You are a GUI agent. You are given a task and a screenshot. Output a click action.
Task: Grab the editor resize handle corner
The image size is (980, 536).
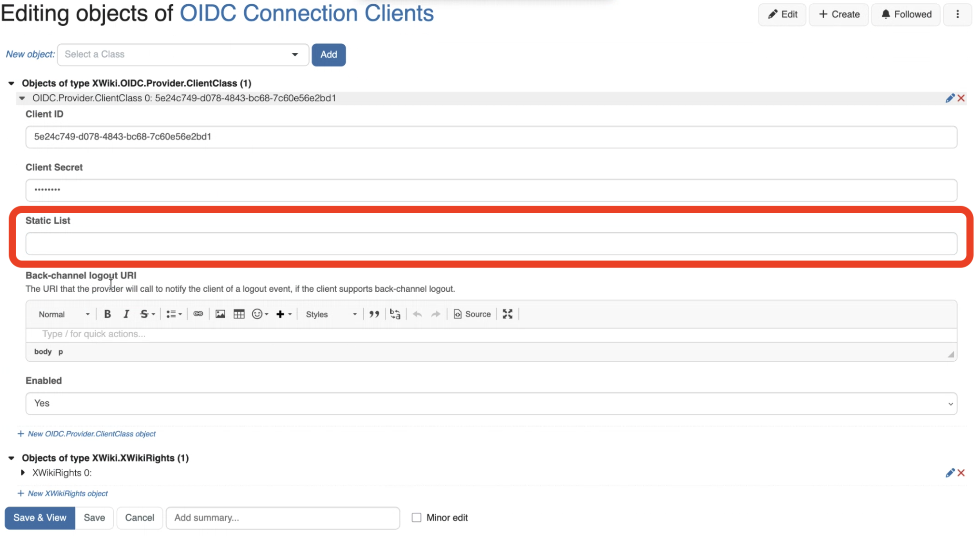[x=950, y=354]
